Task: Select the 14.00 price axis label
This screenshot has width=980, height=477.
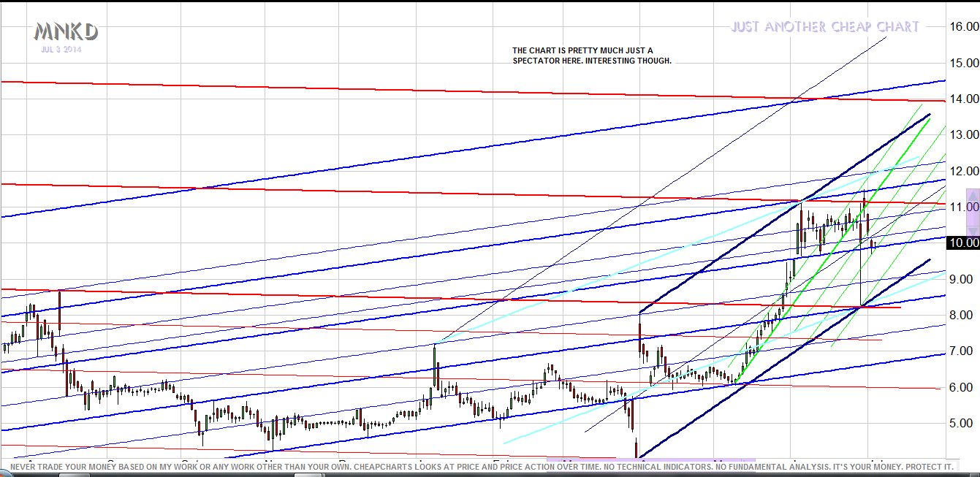Action: click(x=963, y=99)
